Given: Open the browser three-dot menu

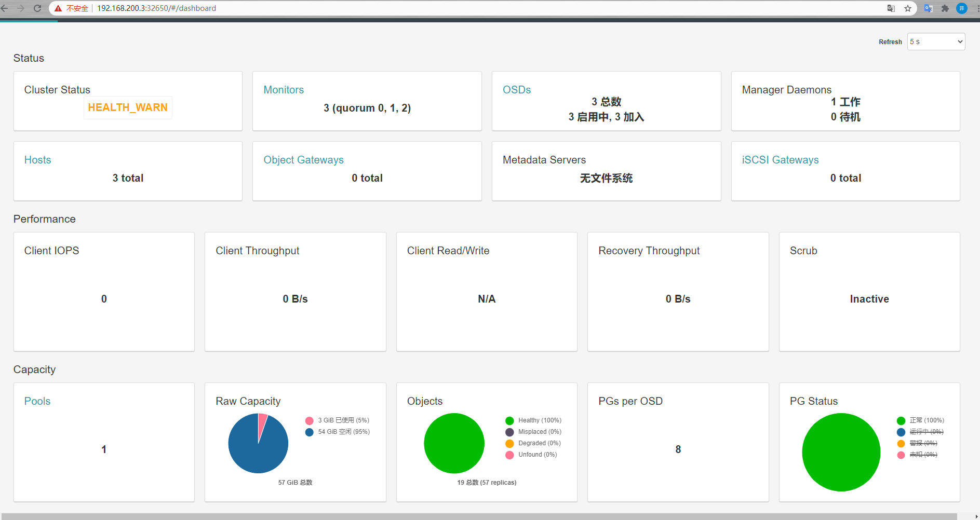Looking at the screenshot, I should (976, 8).
